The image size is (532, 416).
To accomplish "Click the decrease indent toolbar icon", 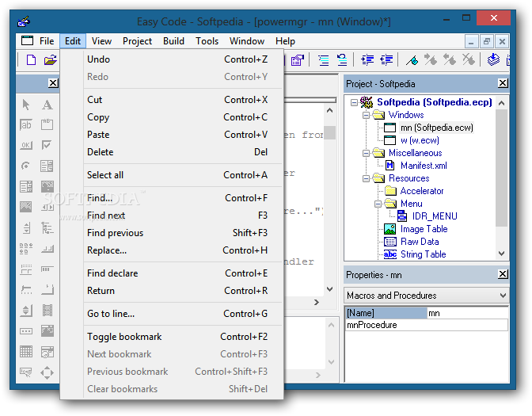I will point(386,60).
